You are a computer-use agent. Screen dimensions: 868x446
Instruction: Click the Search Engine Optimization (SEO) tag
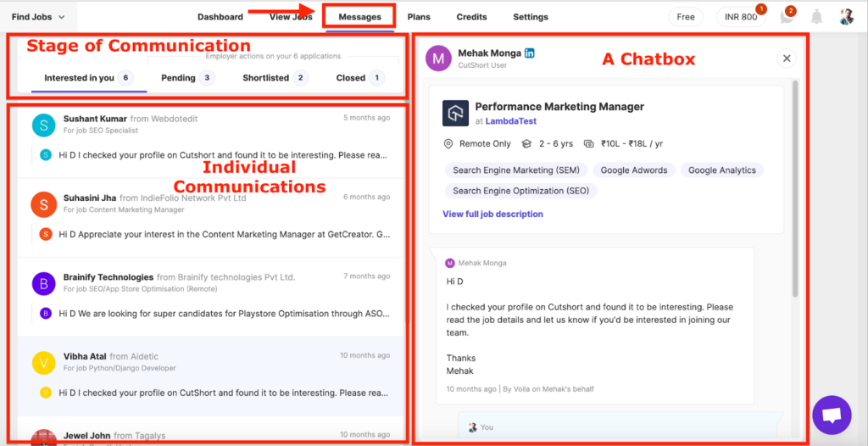click(521, 191)
